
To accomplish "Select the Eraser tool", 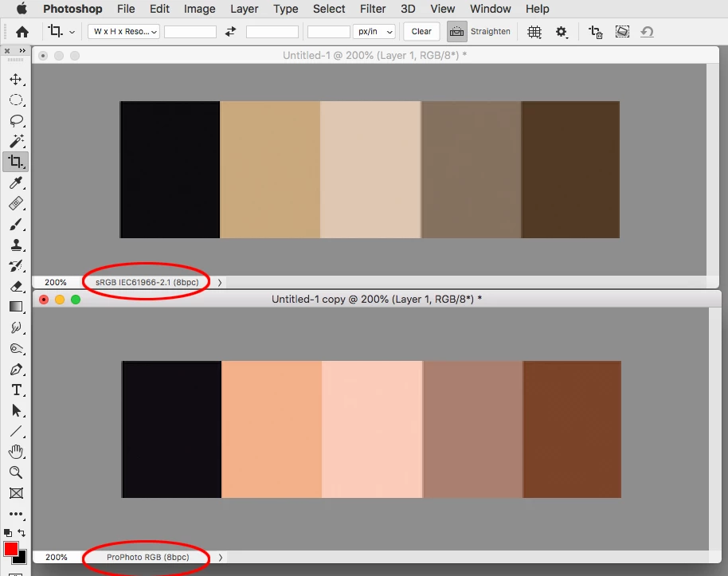I will pos(16,286).
